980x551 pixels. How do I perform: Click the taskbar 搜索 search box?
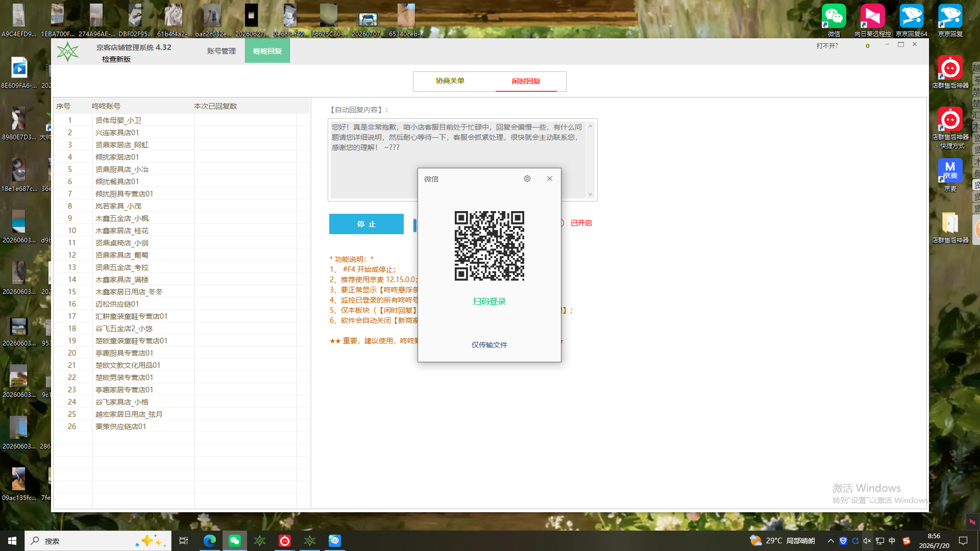click(x=98, y=541)
